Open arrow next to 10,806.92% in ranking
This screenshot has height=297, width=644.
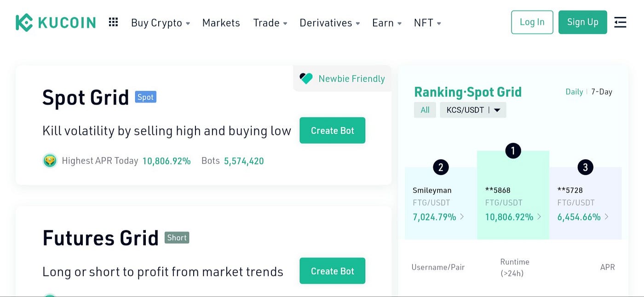pos(539,216)
